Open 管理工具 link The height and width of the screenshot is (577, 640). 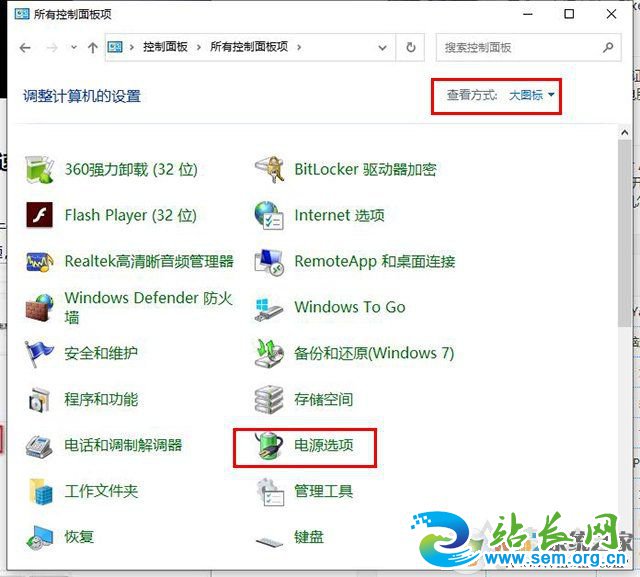pyautogui.click(x=324, y=491)
